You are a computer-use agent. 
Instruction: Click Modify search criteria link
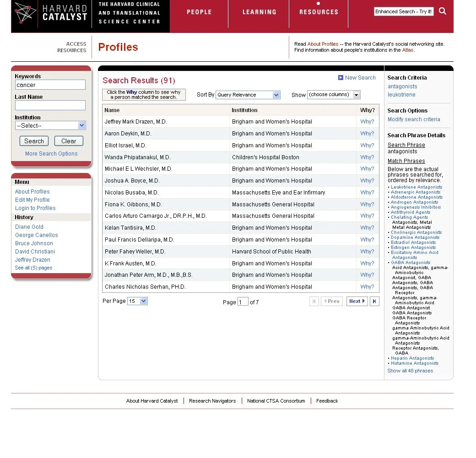point(413,119)
